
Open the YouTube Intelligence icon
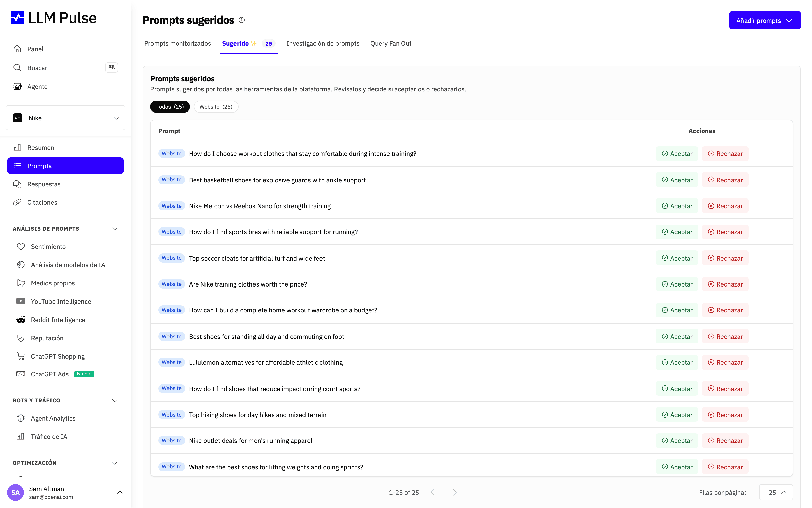(x=21, y=301)
